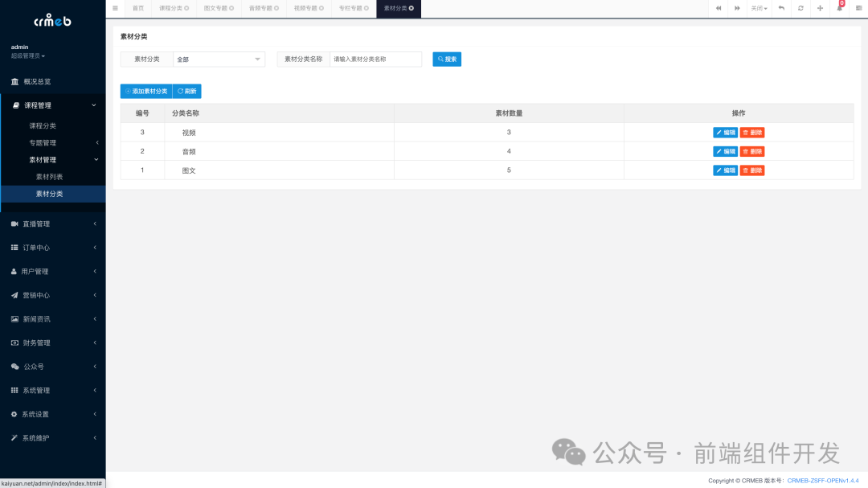Expand 财务管理 sidebar menu
Viewport: 868px width, 488px height.
[52, 342]
